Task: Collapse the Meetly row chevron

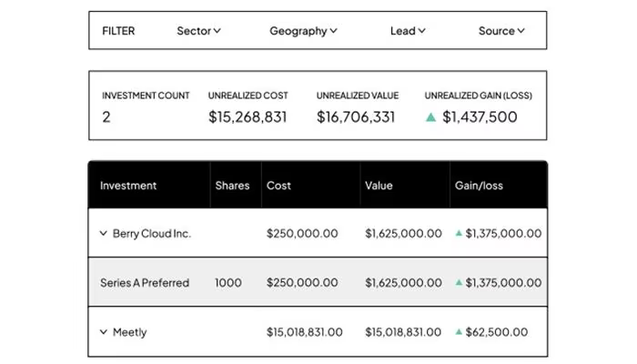Action: [104, 332]
